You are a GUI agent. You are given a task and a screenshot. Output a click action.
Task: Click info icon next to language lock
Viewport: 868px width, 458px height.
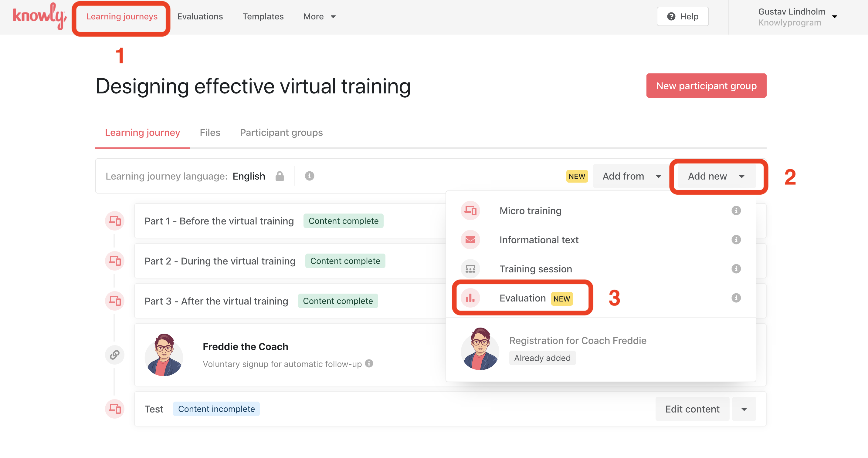[309, 176]
